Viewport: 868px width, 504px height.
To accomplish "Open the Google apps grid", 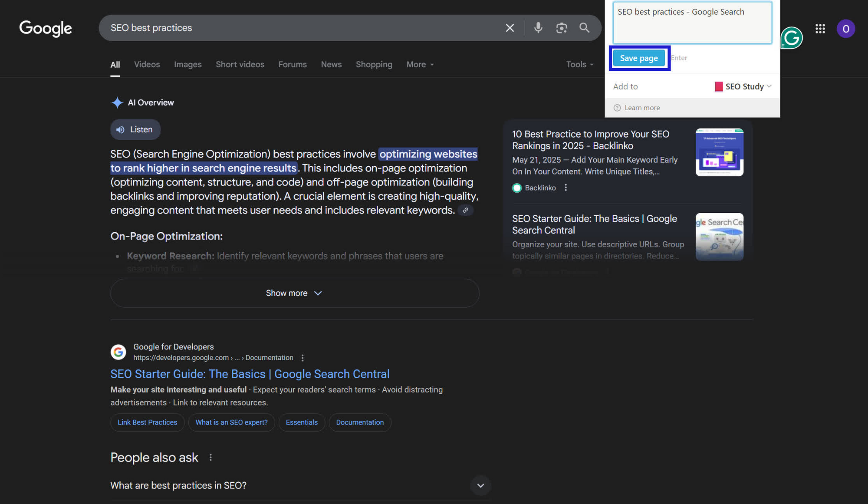I will coord(820,28).
